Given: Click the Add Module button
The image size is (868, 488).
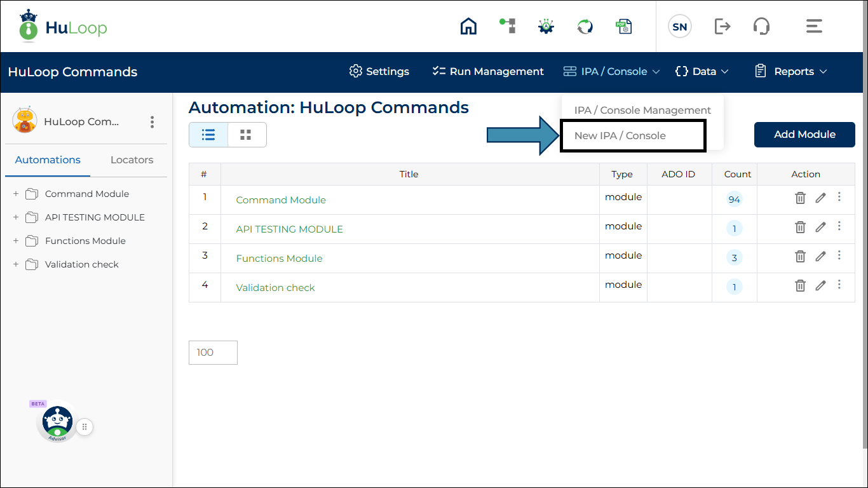Looking at the screenshot, I should [x=804, y=134].
